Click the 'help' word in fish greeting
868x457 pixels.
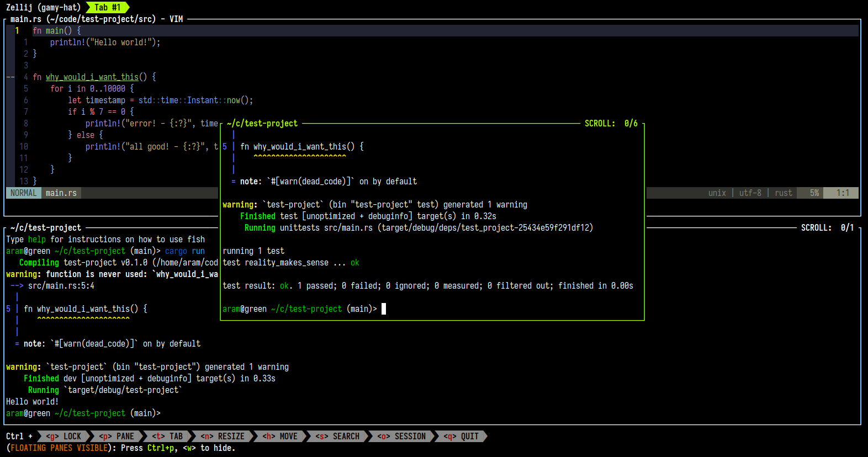pos(37,239)
